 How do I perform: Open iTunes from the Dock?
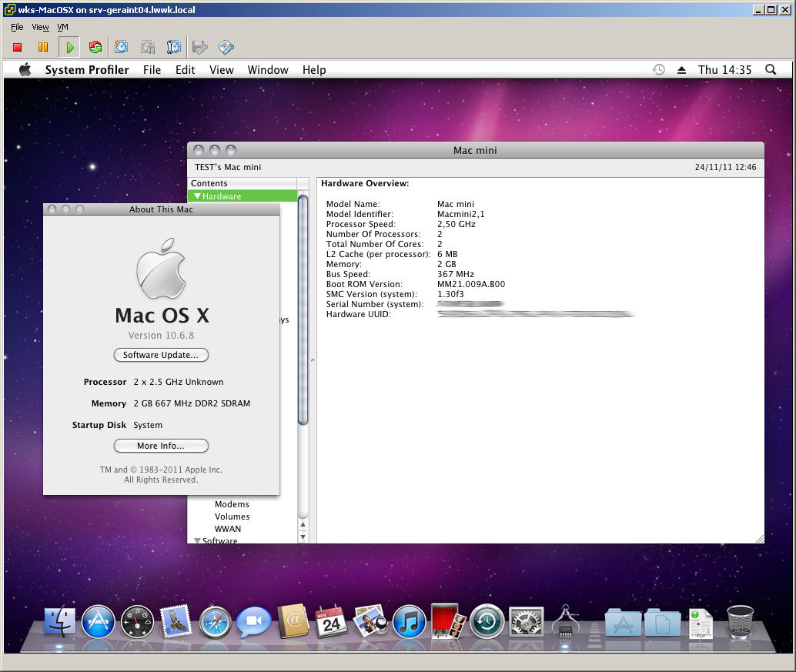coord(410,621)
